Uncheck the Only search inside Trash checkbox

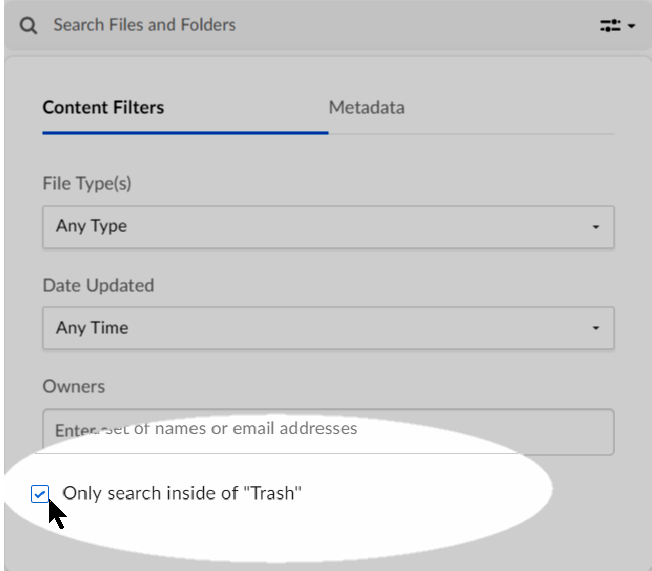pos(40,493)
